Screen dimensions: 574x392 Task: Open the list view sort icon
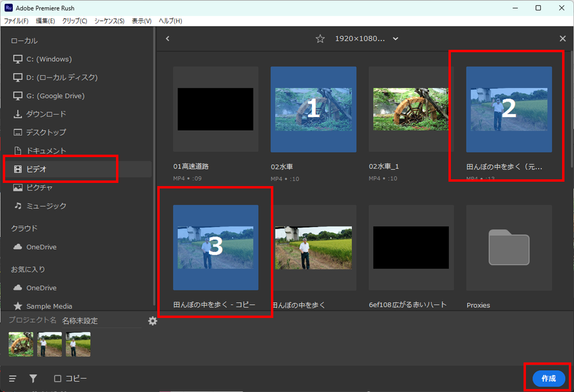click(12, 378)
